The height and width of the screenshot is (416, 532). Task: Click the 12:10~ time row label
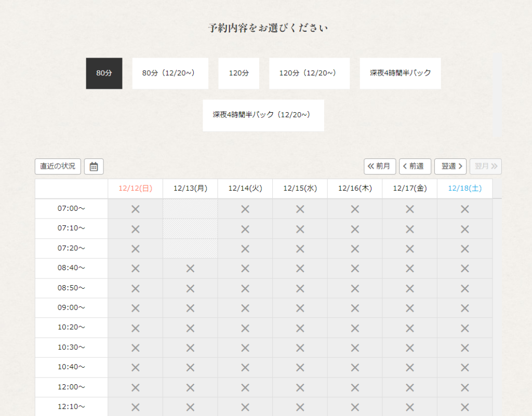tap(71, 407)
